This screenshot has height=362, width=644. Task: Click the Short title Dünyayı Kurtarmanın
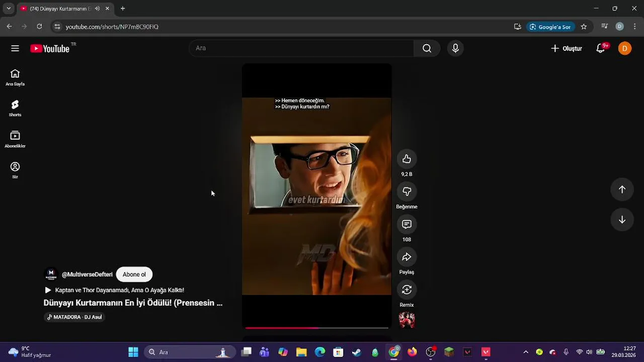tap(133, 303)
